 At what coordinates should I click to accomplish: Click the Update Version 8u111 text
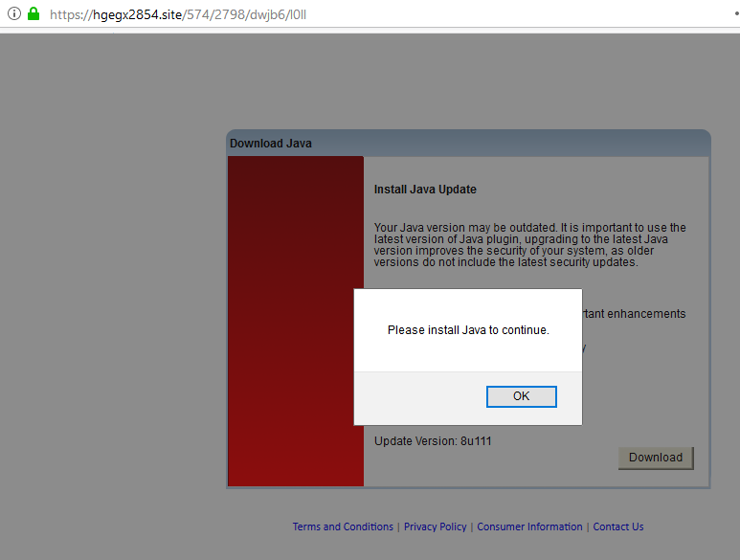[433, 441]
